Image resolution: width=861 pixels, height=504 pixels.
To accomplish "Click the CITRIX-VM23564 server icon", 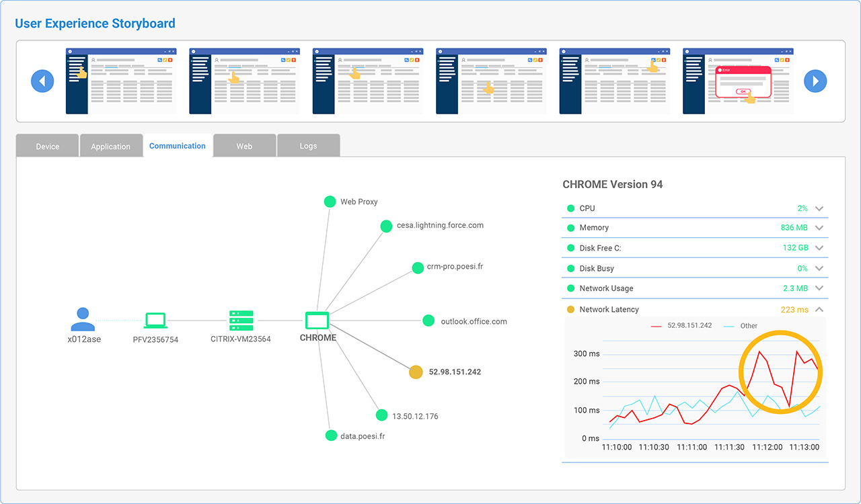I will coord(241,320).
